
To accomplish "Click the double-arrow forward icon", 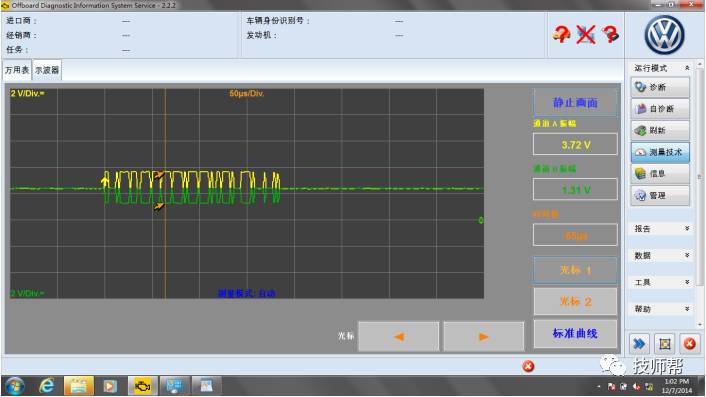I will (x=639, y=344).
